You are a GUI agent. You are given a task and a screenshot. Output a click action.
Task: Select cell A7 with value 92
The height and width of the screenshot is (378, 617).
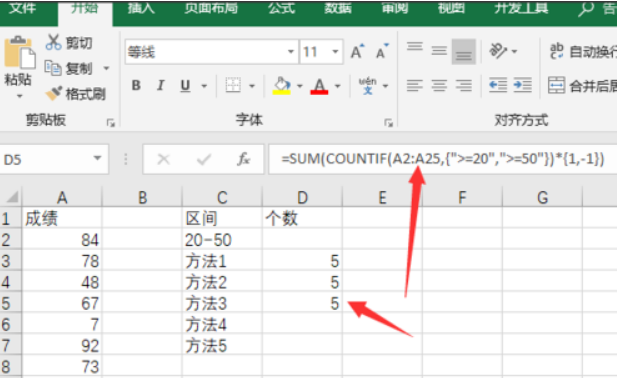click(x=62, y=346)
